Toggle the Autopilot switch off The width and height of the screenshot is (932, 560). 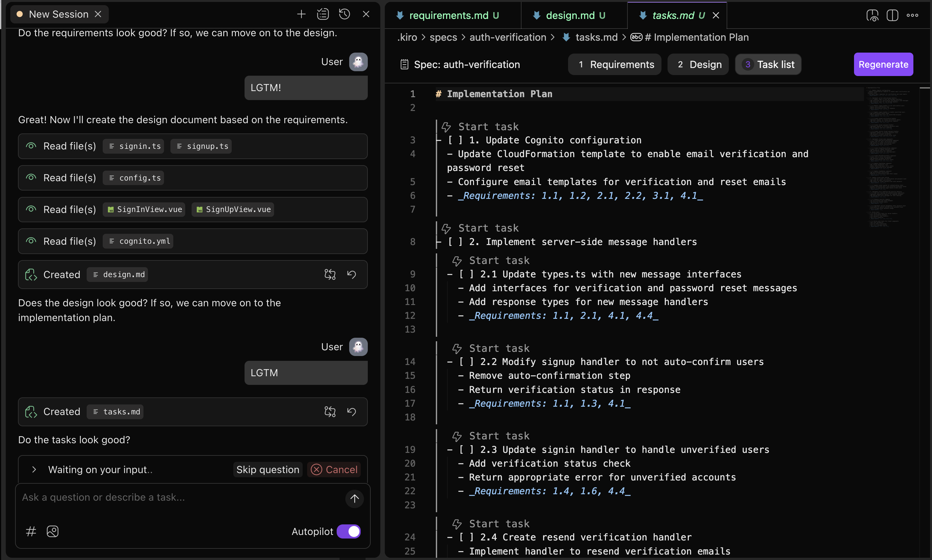[x=349, y=531]
